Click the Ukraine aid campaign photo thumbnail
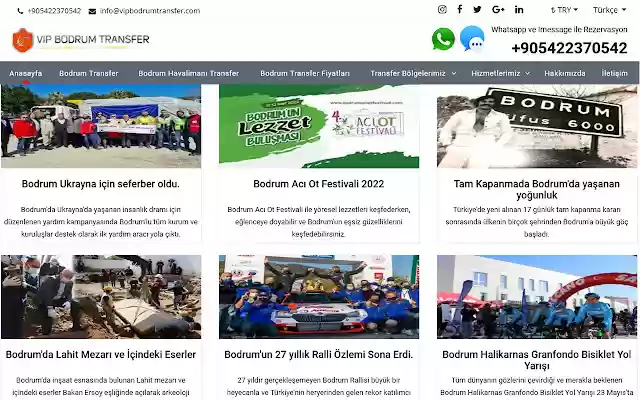 [101, 126]
